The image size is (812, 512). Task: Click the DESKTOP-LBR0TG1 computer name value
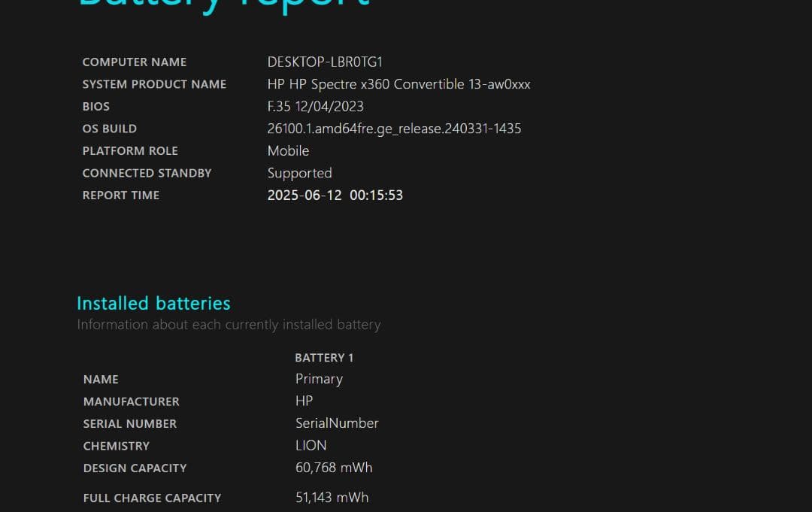(325, 62)
